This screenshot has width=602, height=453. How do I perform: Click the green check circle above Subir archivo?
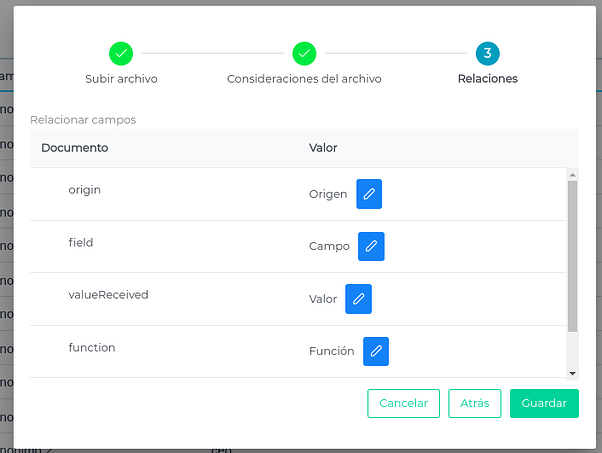tap(121, 54)
